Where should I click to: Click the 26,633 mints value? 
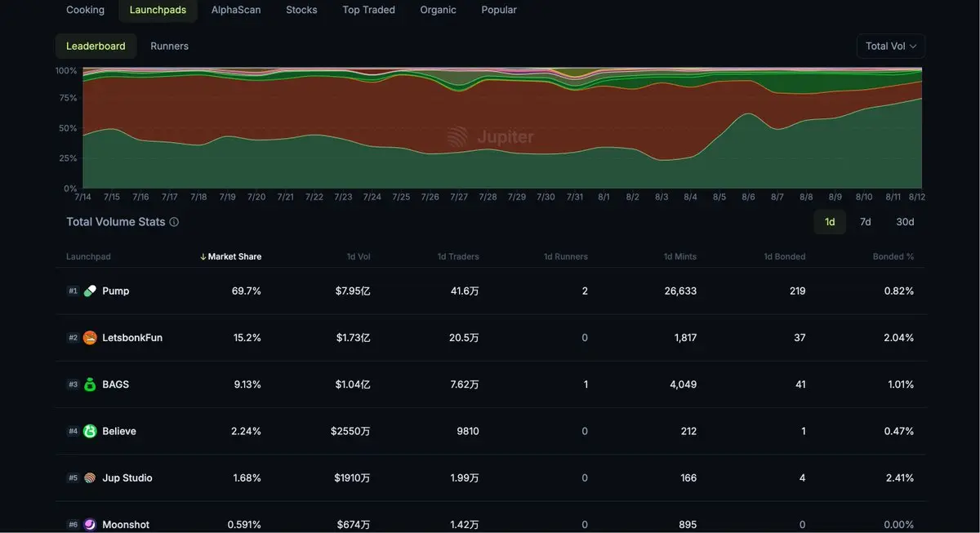point(679,291)
